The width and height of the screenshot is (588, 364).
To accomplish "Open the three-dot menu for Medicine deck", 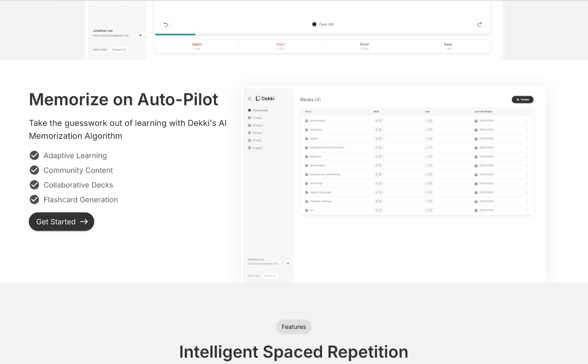I will [527, 156].
